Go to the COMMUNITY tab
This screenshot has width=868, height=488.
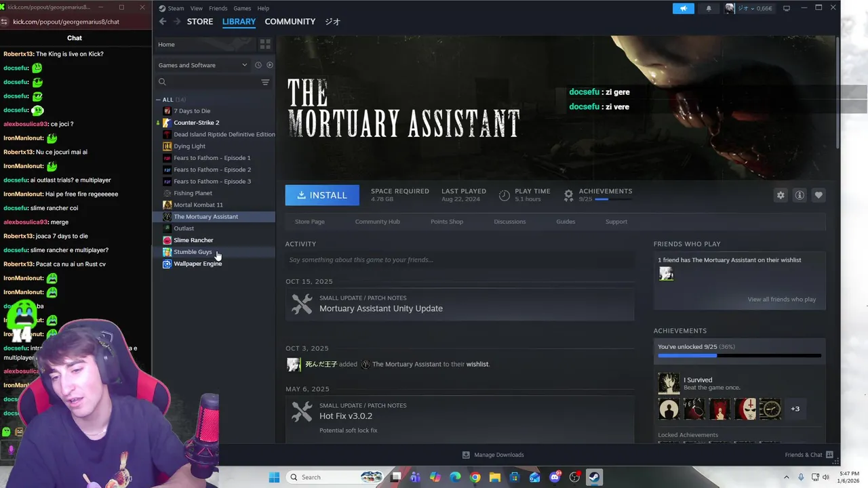click(290, 22)
